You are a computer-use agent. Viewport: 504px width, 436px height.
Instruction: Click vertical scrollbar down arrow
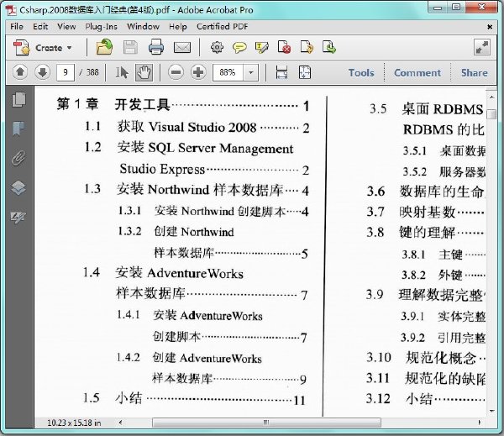(491, 411)
